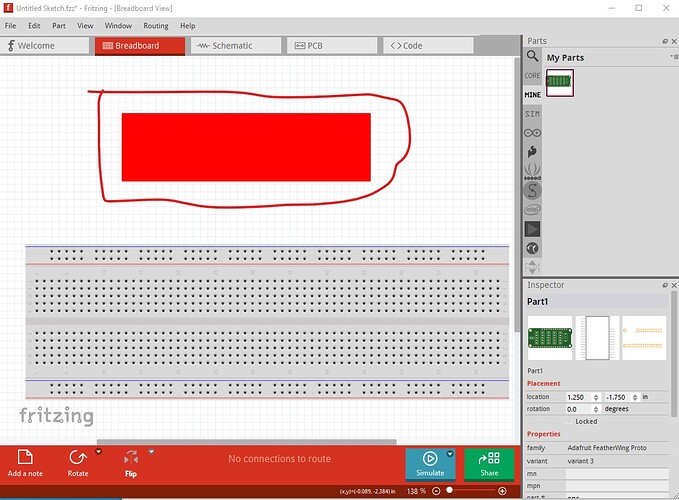This screenshot has width=679, height=500.
Task: Select the breadboard view image in Inspector
Action: [550, 338]
